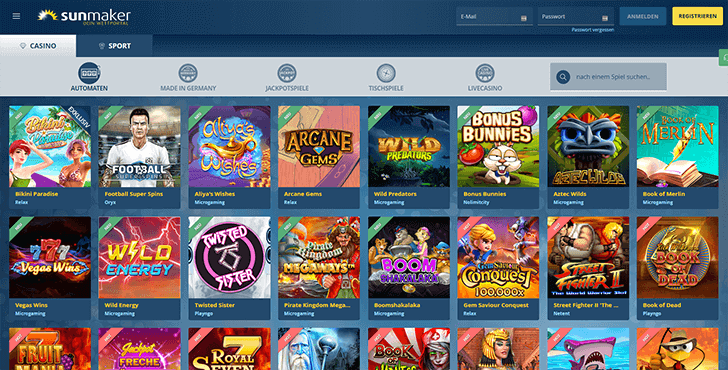
Task: Open the Football Super Spins thumbnail
Action: point(139,147)
